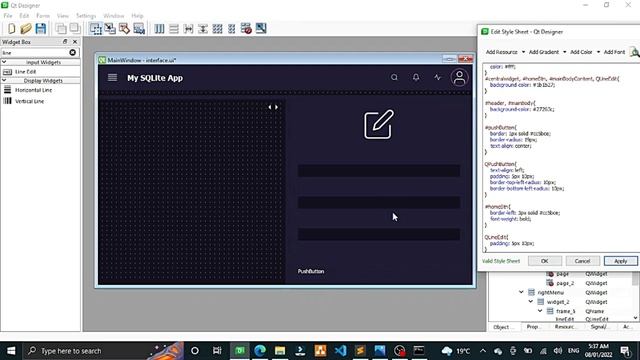Screen dimensions: 640x360
Task: Save the form with the floppy disk icon
Action: tap(40, 29)
